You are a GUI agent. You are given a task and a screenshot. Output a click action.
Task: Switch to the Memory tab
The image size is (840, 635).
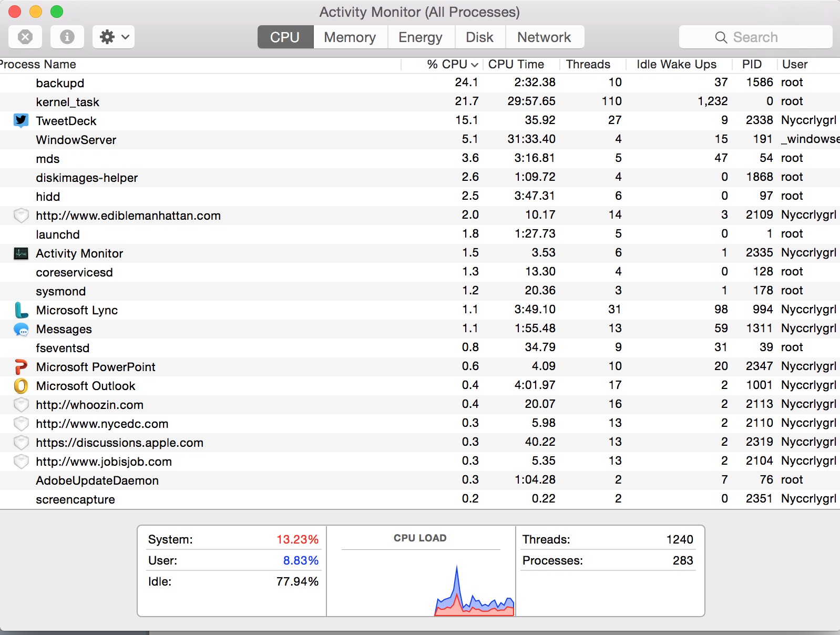(x=350, y=37)
